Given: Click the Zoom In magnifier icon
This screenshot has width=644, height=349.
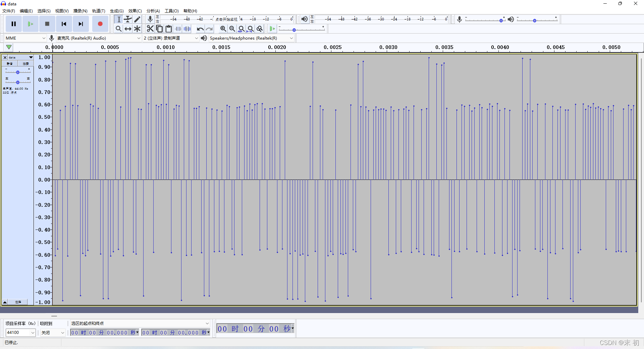Looking at the screenshot, I should [223, 29].
